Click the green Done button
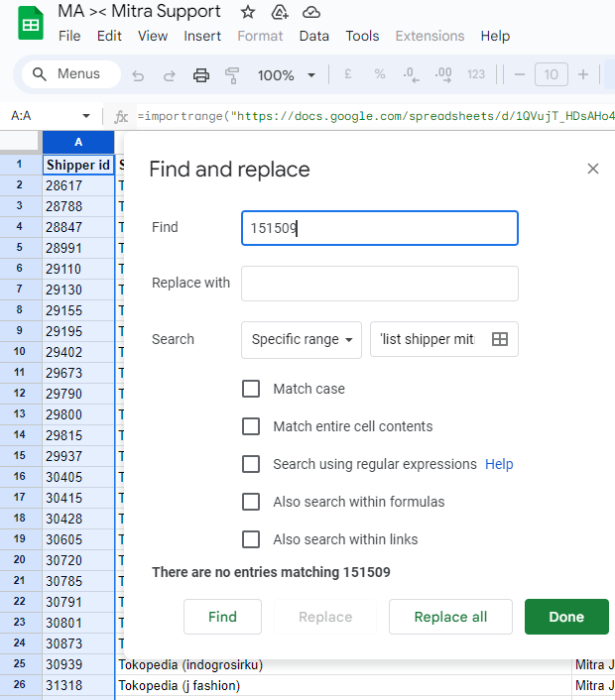The width and height of the screenshot is (615, 700). 566,617
